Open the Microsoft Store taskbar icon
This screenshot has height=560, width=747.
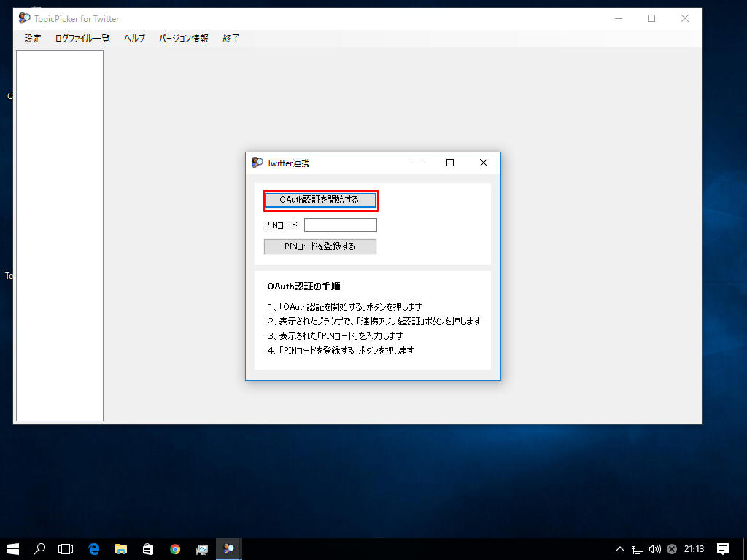(148, 549)
